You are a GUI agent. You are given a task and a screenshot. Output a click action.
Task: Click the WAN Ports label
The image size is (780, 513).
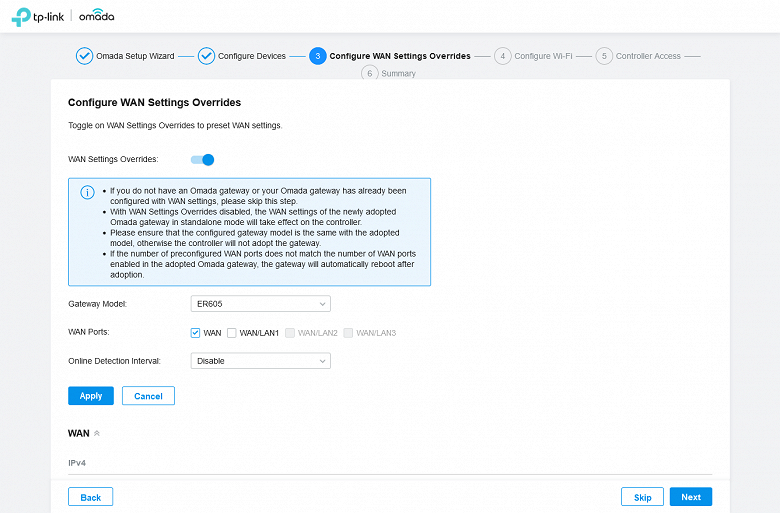[89, 332]
